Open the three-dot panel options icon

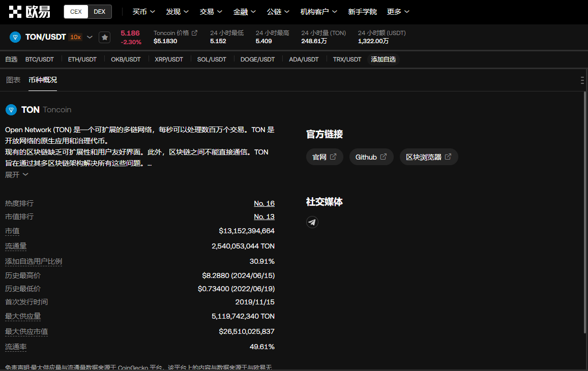coord(582,80)
